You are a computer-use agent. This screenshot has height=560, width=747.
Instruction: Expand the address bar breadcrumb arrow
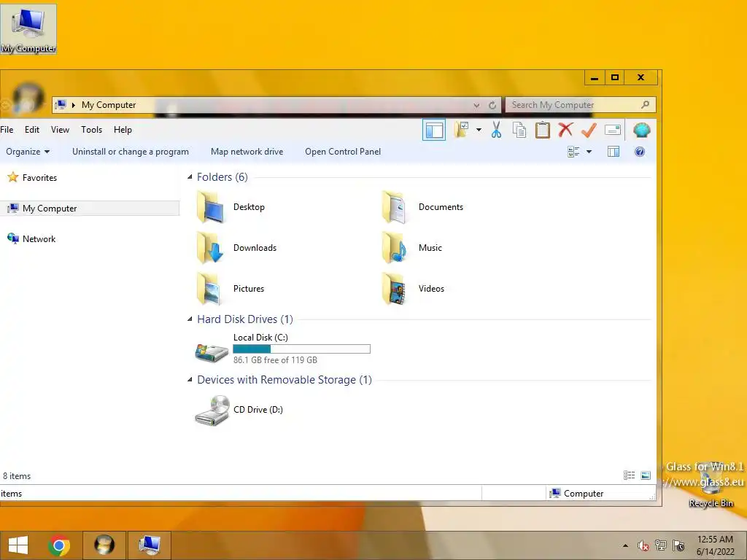(74, 105)
